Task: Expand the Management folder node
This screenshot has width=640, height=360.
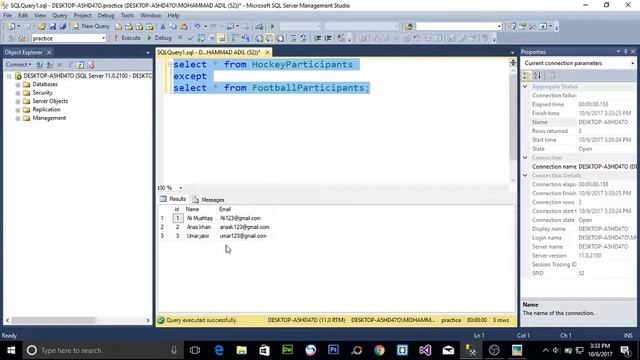Action: point(18,118)
